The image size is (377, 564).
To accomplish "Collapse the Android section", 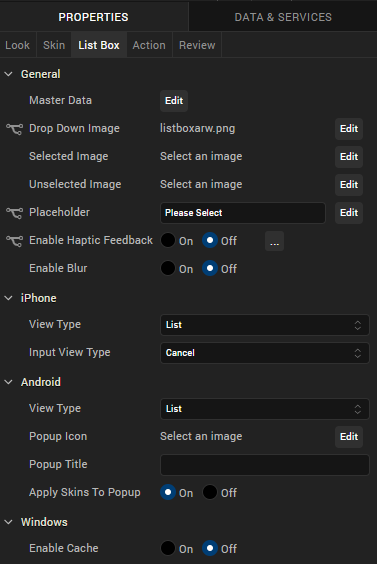I will [x=8, y=382].
